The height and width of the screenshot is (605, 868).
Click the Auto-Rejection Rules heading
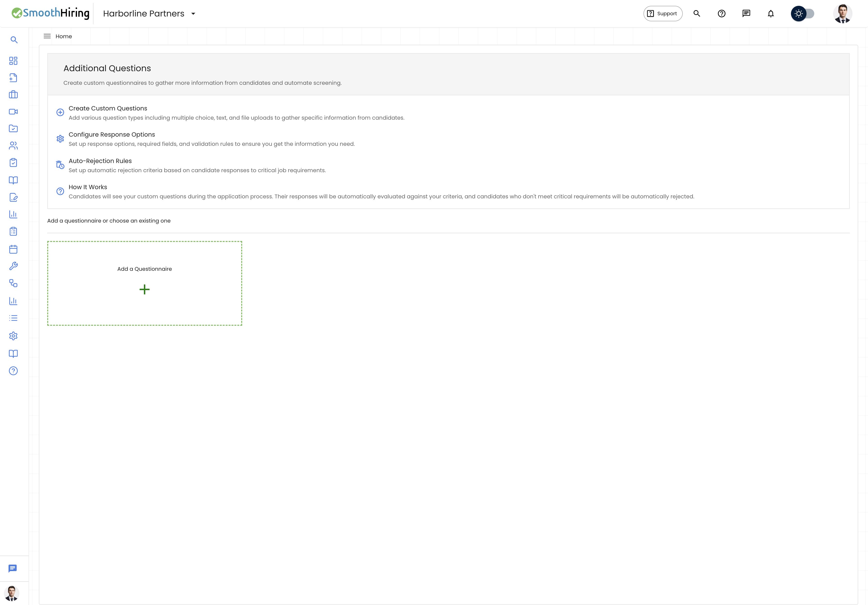click(100, 161)
